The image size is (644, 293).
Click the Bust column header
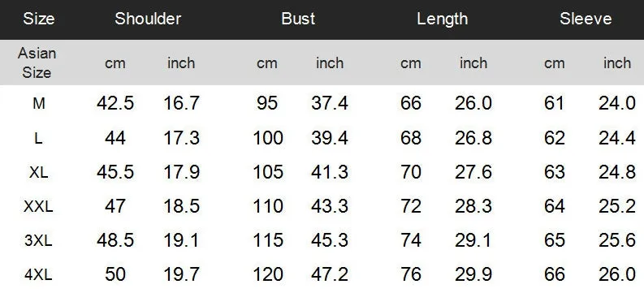(x=298, y=19)
